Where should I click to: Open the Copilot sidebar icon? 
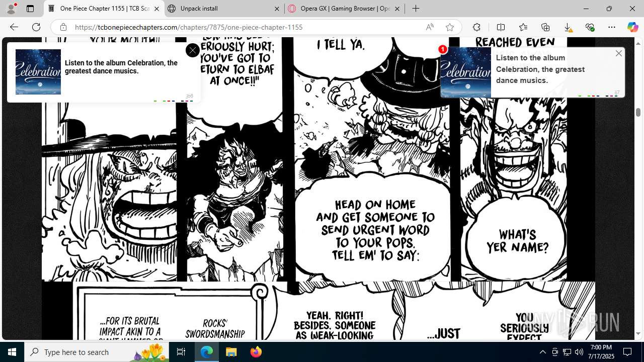click(x=632, y=27)
